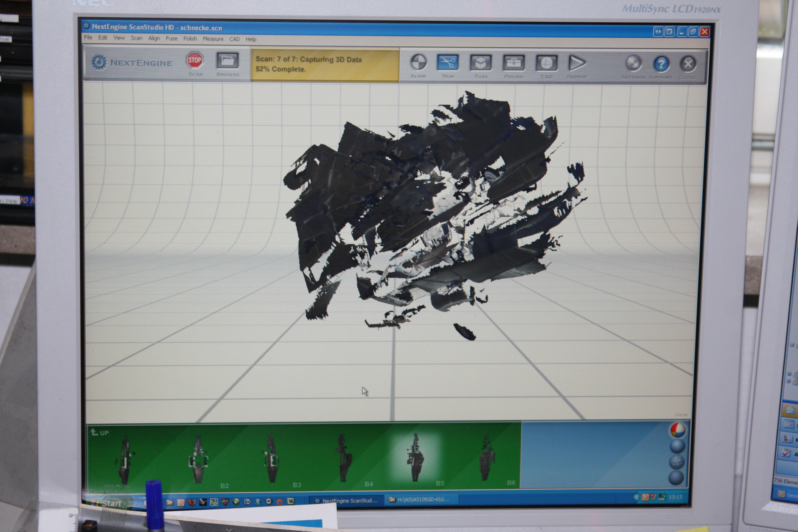The image size is (798, 532).
Task: Click the CAD tool icon
Action: pyautogui.click(x=546, y=63)
